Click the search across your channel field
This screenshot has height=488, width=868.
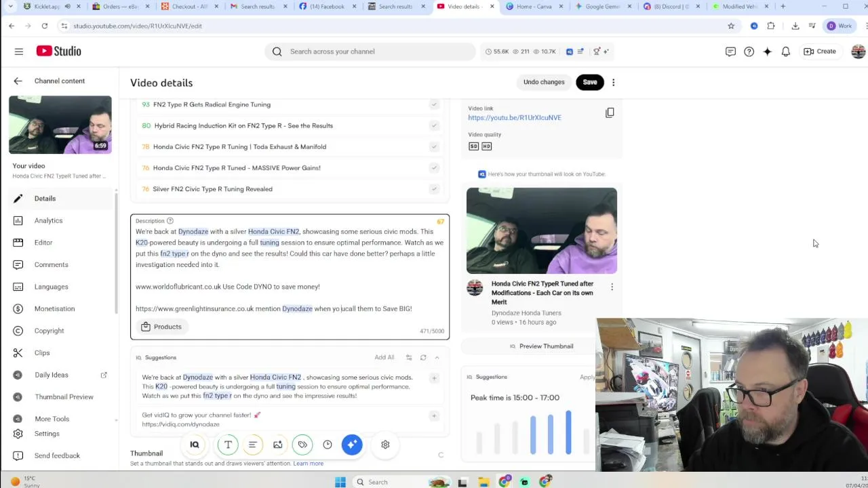click(370, 52)
